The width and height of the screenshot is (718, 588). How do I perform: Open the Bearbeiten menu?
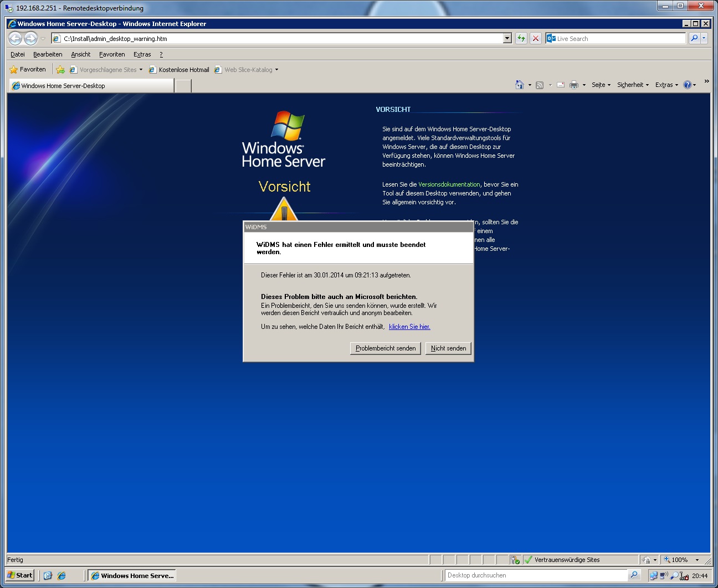click(x=48, y=54)
